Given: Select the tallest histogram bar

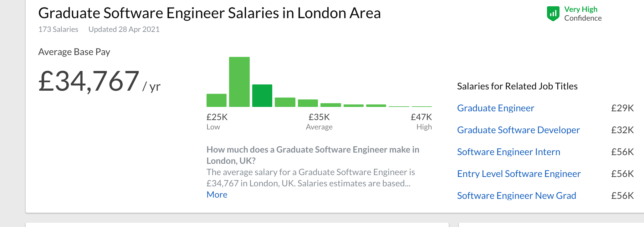Looking at the screenshot, I should pyautogui.click(x=239, y=82).
